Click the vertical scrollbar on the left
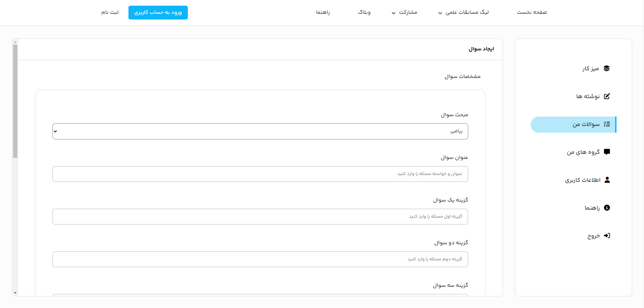This screenshot has width=644, height=308. tap(15, 101)
